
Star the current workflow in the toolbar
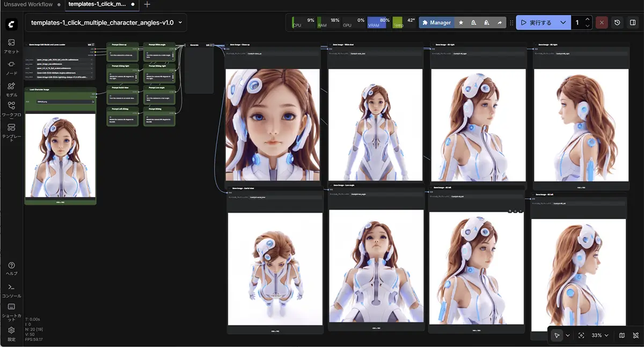click(x=460, y=23)
